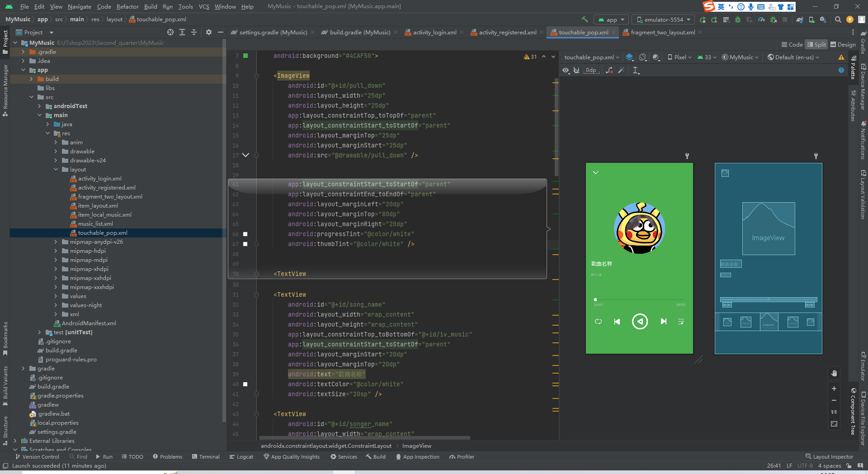This screenshot has width=868, height=474.
Task: Open App Quality Insights panel
Action: click(x=292, y=457)
